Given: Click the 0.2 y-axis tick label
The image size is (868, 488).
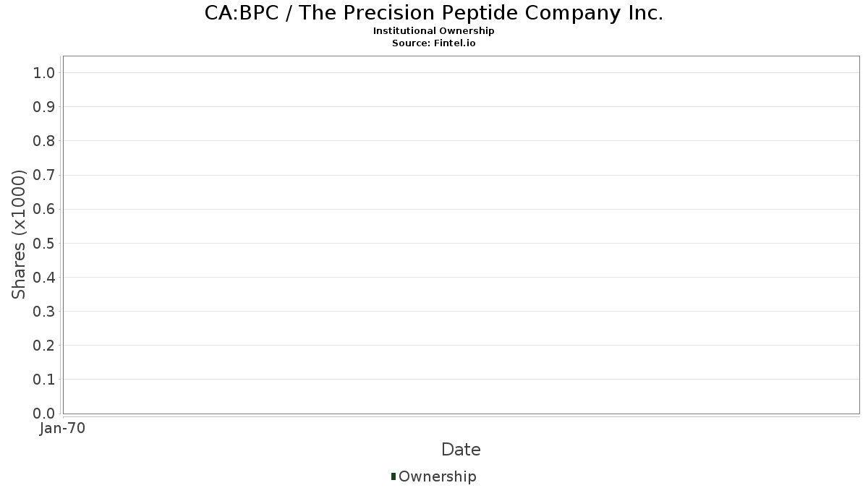Looking at the screenshot, I should coord(44,346).
